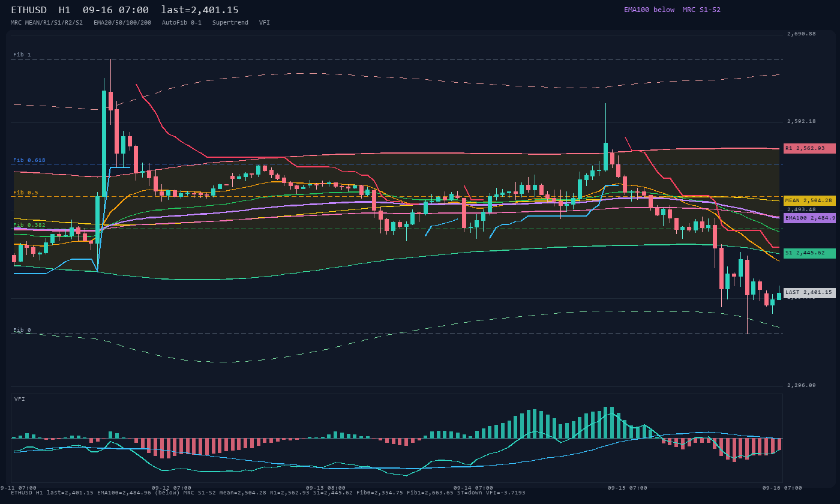Click the EMA100 2,484.9 price tag
This screenshot has width=840, height=504.
pyautogui.click(x=809, y=218)
